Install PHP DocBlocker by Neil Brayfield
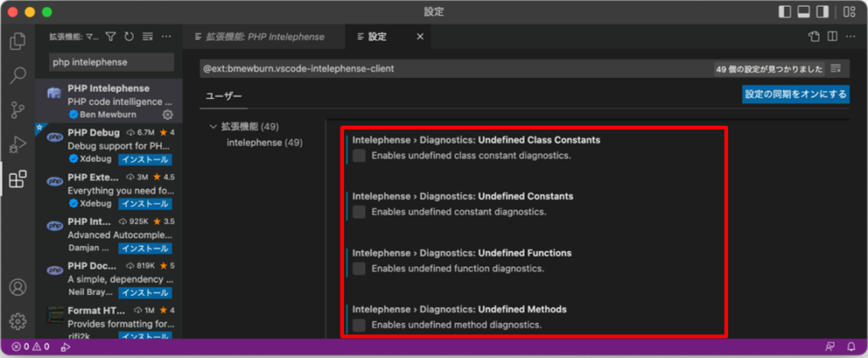The height and width of the screenshot is (358, 868). pyautogui.click(x=144, y=293)
